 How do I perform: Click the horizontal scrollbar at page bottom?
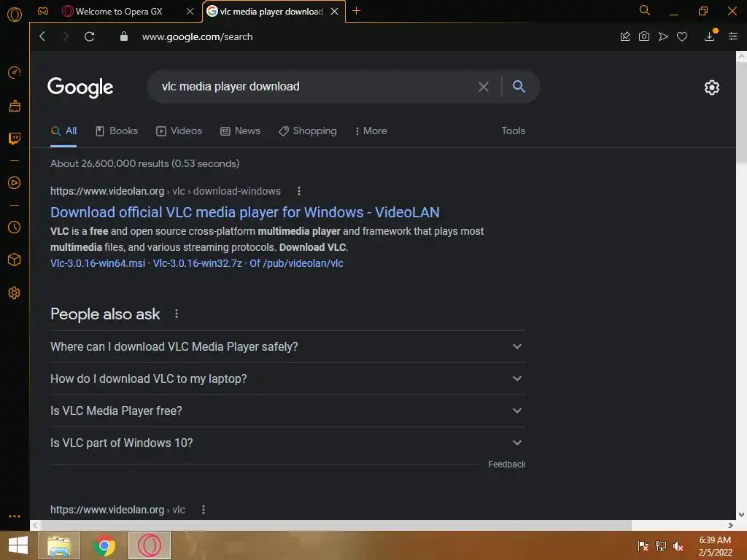(336, 525)
